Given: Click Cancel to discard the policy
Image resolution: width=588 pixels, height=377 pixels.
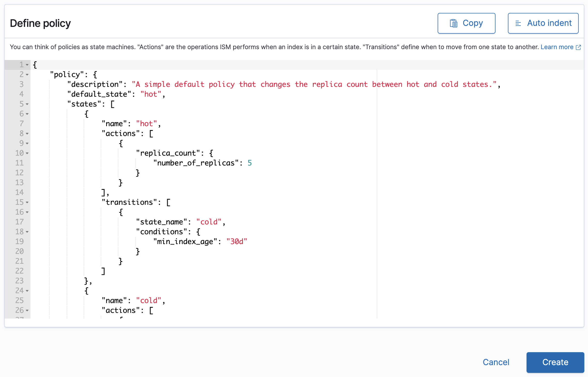Looking at the screenshot, I should pos(496,362).
